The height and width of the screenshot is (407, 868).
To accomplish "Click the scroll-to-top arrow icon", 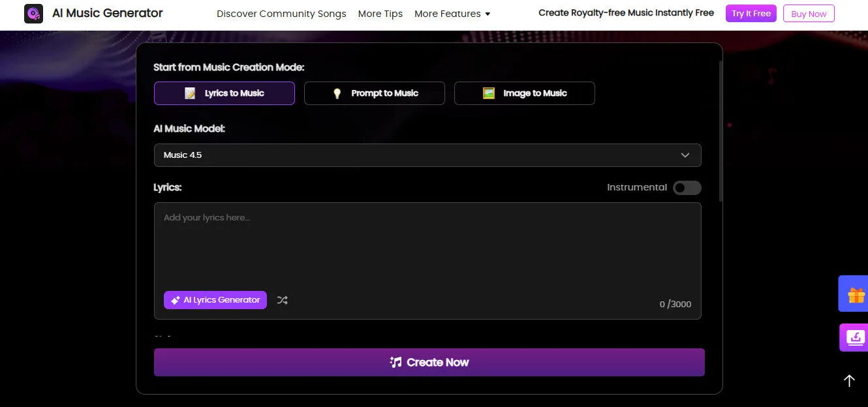I will [x=849, y=380].
